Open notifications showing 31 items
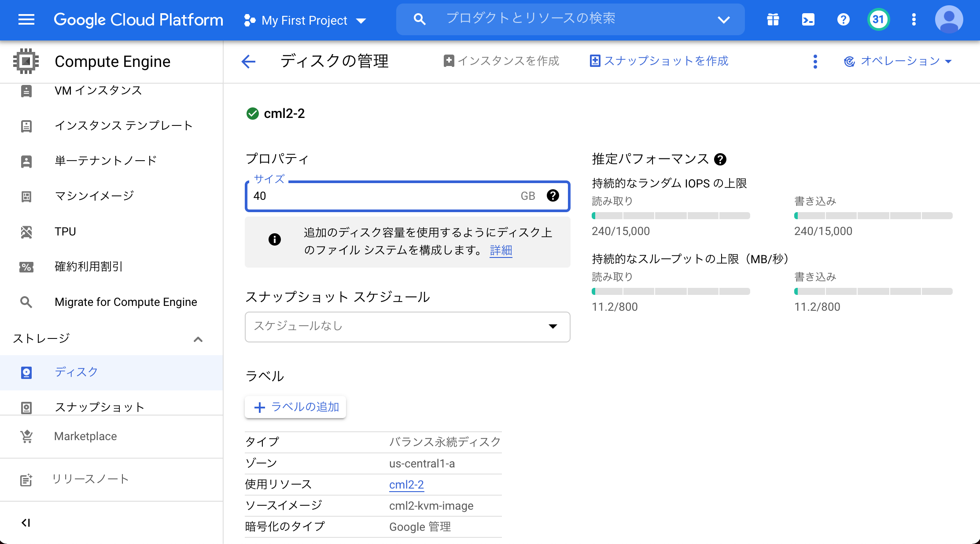This screenshot has height=544, width=980. (x=878, y=20)
